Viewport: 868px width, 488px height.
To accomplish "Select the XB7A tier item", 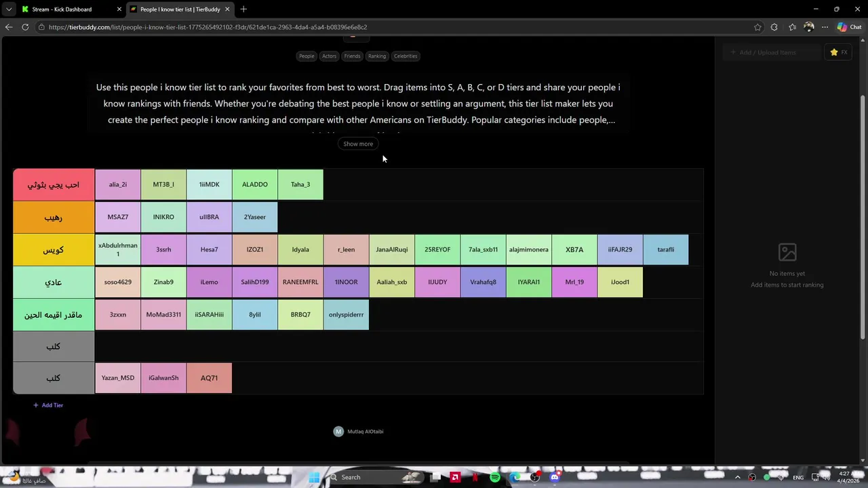I will click(x=574, y=249).
